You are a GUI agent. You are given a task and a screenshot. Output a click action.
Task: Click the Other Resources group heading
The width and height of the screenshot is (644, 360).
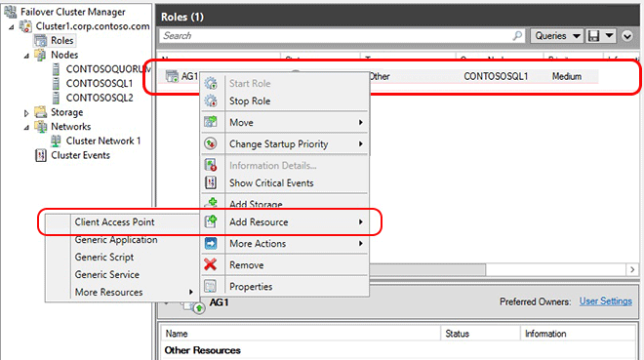tap(203, 350)
